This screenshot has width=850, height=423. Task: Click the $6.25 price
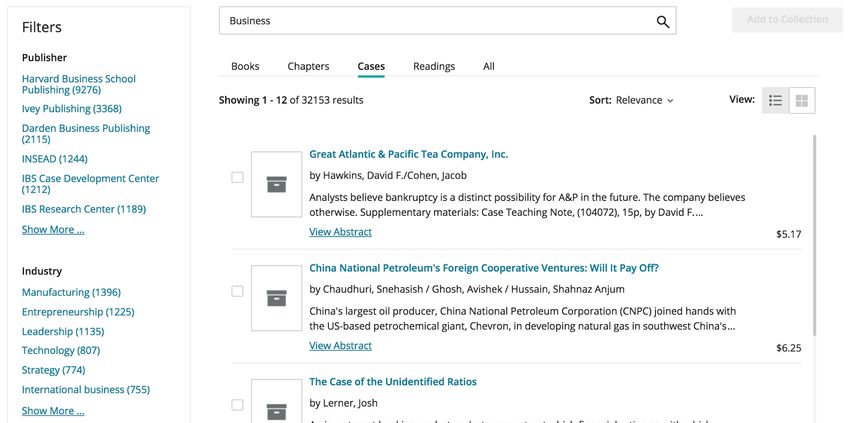pyautogui.click(x=788, y=348)
